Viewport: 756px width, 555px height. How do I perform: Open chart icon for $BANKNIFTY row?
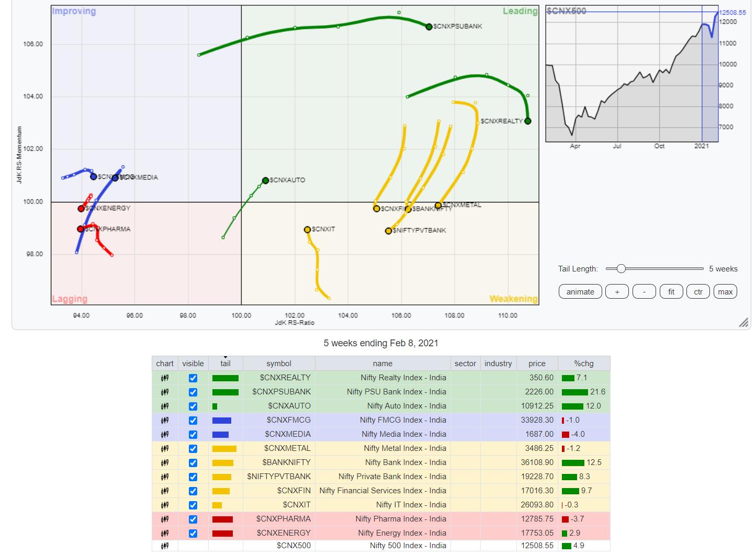(164, 462)
